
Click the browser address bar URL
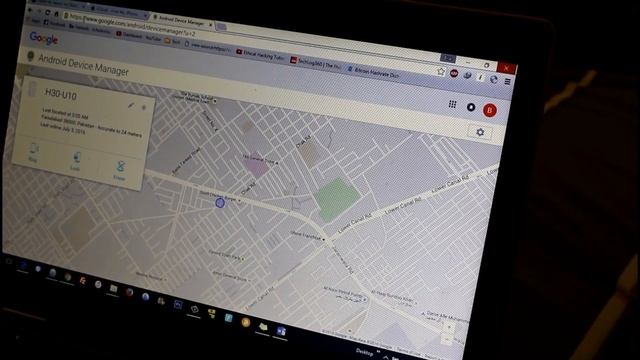coord(133,25)
